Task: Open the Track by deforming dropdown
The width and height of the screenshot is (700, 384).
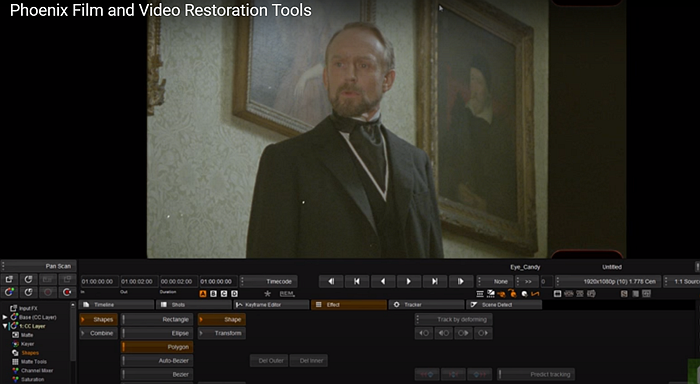Action: click(x=454, y=319)
